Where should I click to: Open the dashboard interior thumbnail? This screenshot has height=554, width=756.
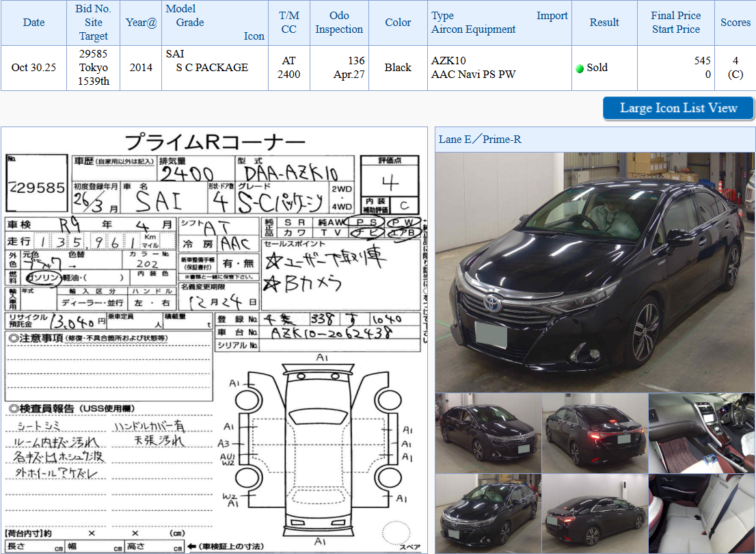702,433
